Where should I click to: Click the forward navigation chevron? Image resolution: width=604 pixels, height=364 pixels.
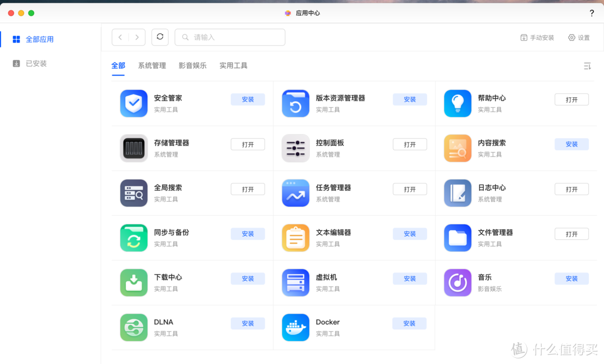(x=136, y=37)
